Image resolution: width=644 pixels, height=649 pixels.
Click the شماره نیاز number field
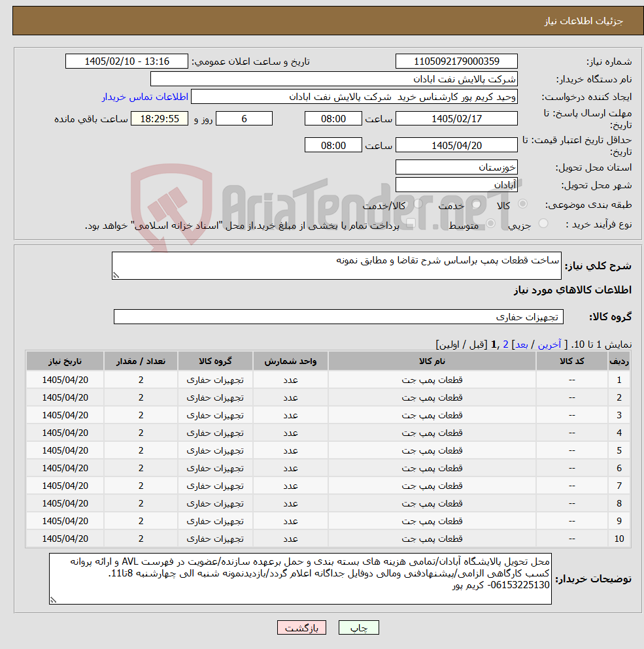(456, 61)
